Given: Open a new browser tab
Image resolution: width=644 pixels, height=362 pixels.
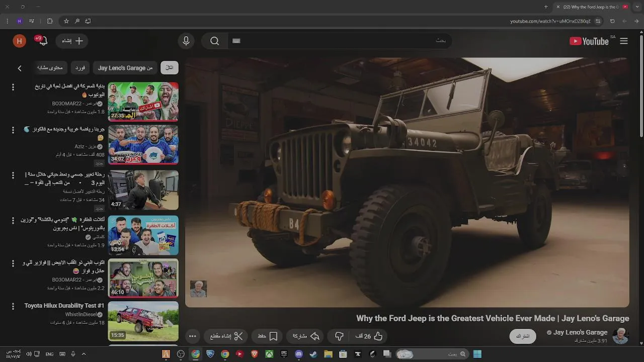Looking at the screenshot, I should [546, 7].
